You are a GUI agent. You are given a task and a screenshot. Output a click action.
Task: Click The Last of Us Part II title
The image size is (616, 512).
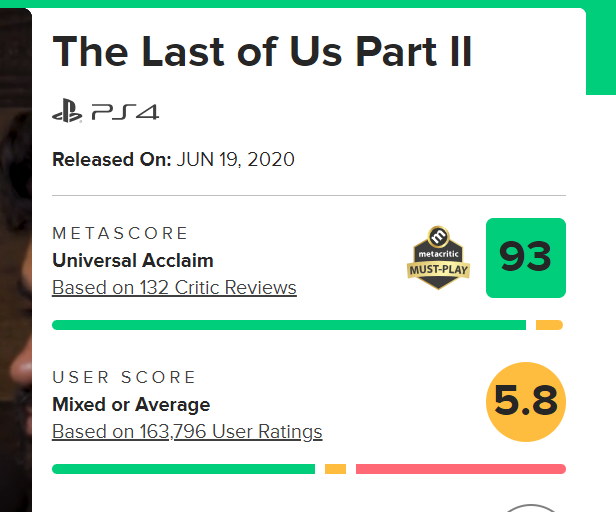coord(262,52)
